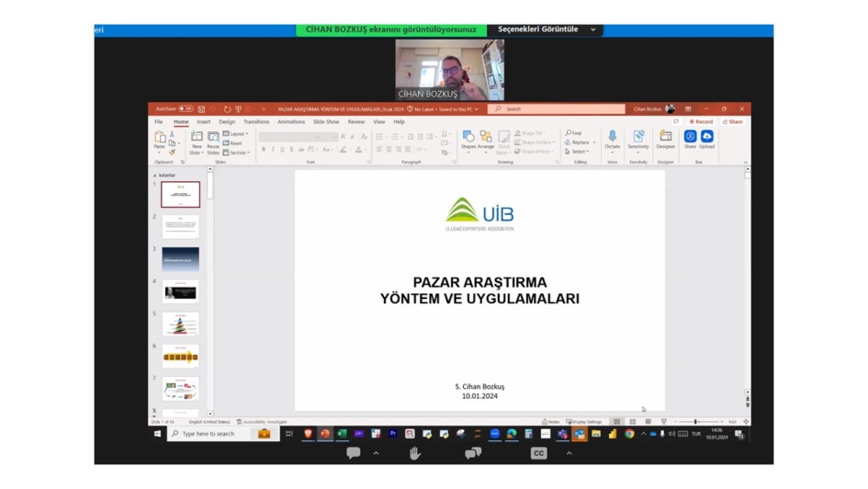Select slide 5 pyramid thumbnail
Viewport: 868px width, 489px height.
click(180, 324)
